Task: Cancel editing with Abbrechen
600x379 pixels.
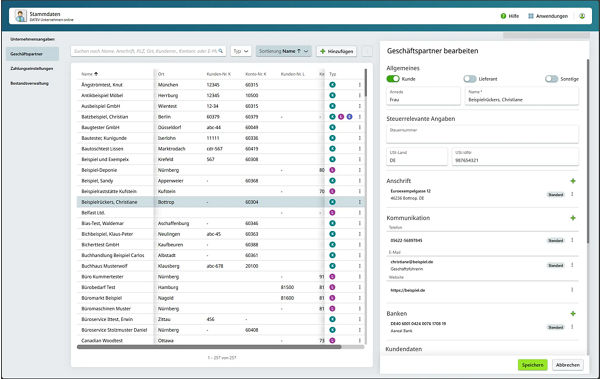Action: (x=567, y=365)
